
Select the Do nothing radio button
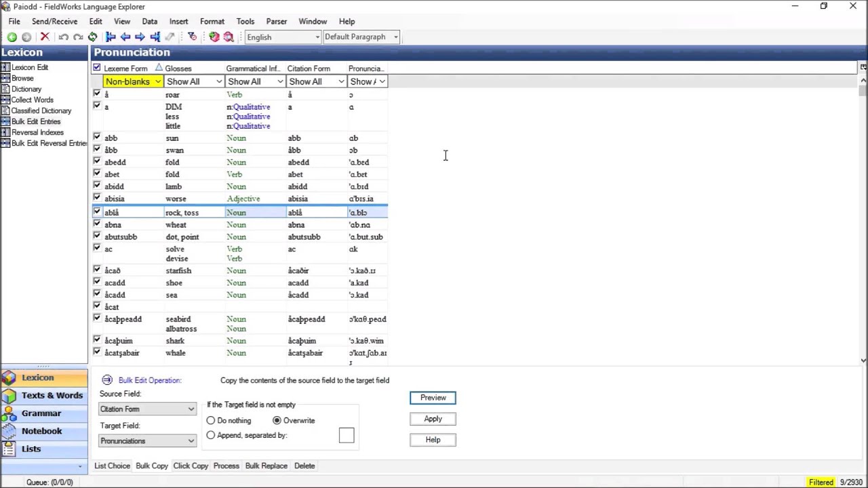(x=211, y=421)
